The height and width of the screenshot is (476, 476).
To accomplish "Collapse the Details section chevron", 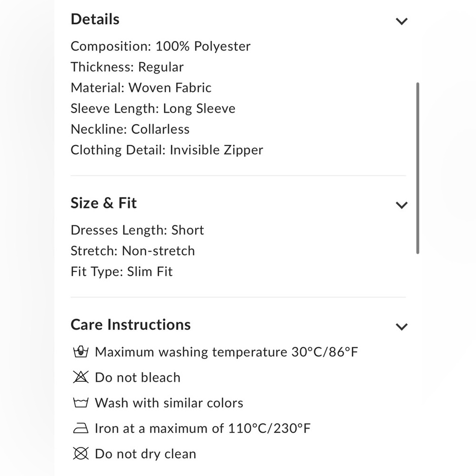I will pos(401,21).
